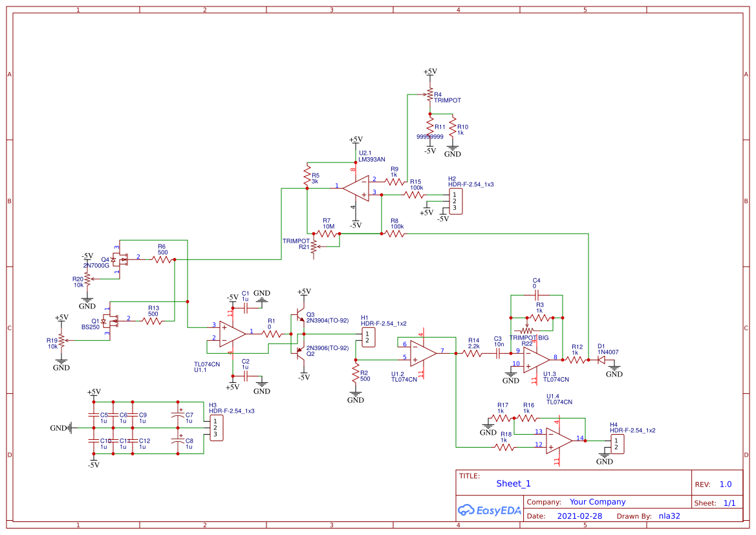The image size is (756, 535).
Task: Click the R14 2.2k resistor symbol
Action: tap(473, 354)
